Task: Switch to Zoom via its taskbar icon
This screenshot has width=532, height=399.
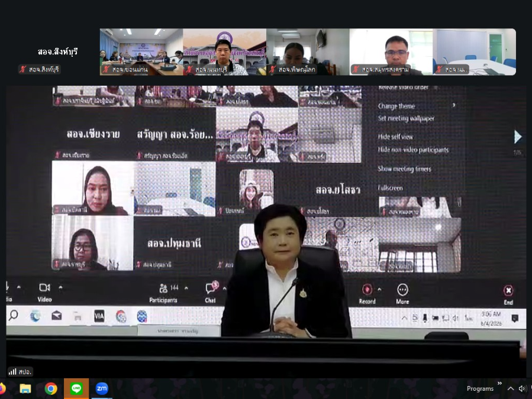Action: tap(102, 388)
